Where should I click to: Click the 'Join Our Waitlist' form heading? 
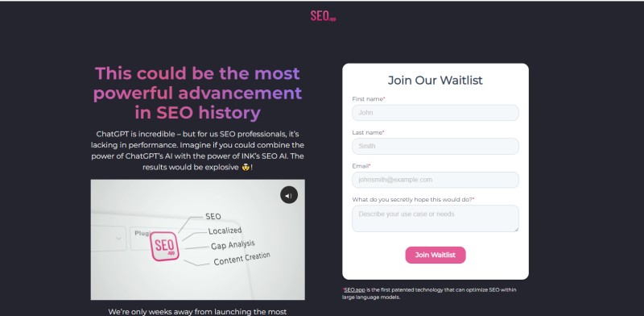(x=436, y=81)
